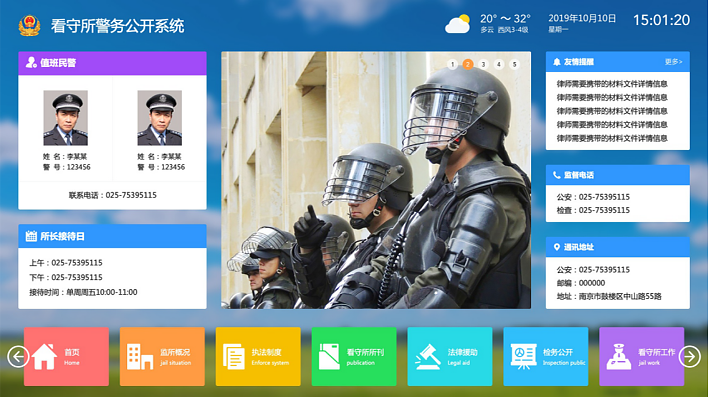Open the second 律师需要携带的材料 reminder
Image resolution: width=709 pixels, height=397 pixels.
pyautogui.click(x=612, y=97)
